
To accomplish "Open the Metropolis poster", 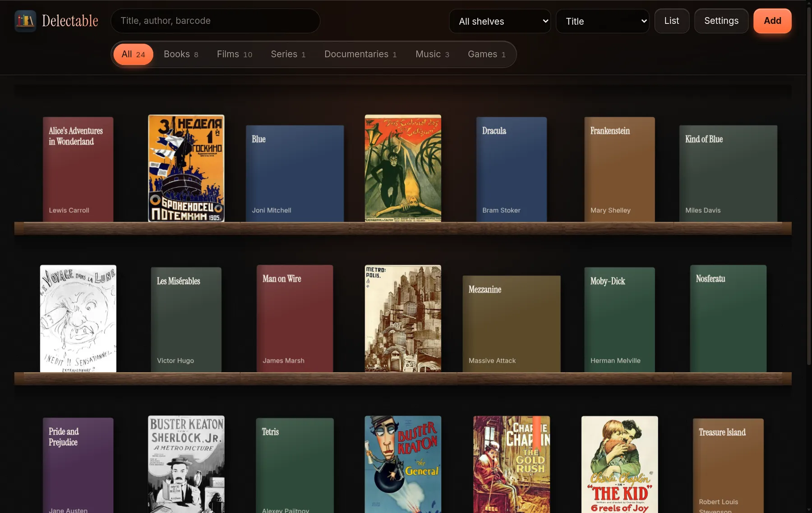I will (x=403, y=319).
